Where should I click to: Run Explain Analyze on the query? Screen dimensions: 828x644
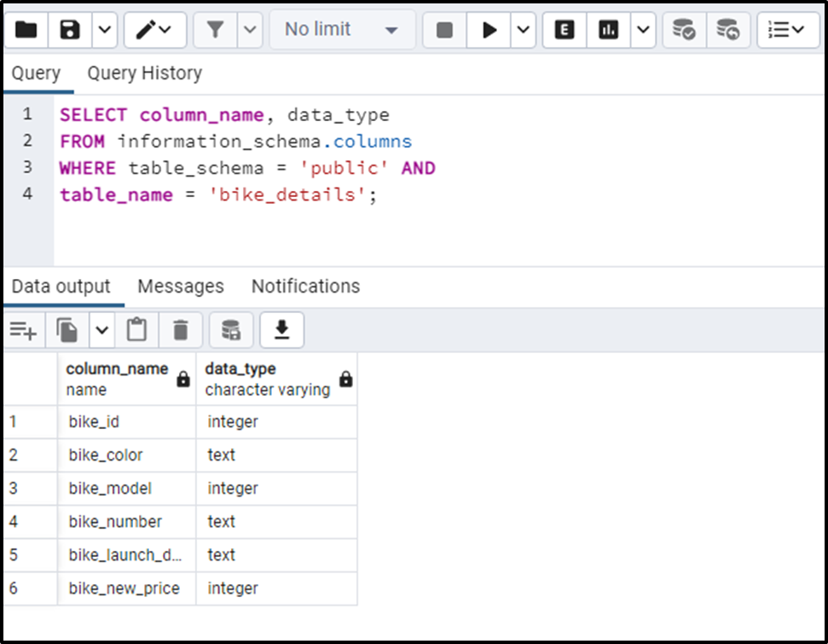coord(607,29)
